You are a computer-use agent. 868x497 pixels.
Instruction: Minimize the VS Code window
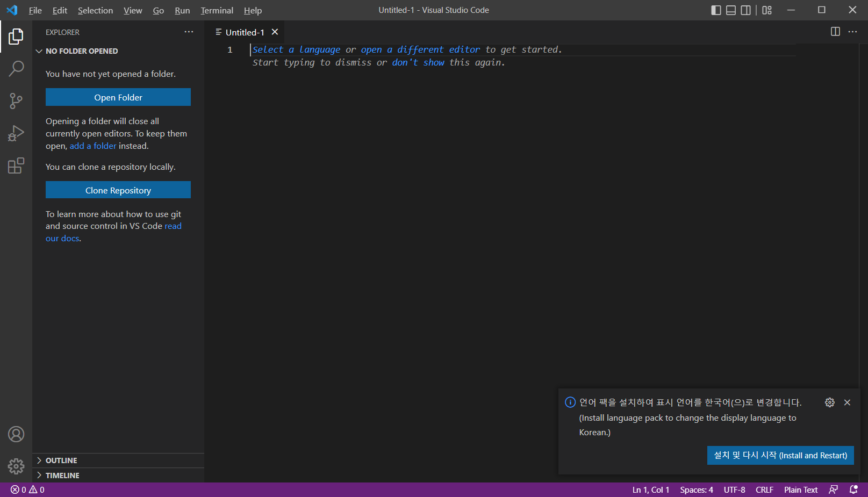point(791,10)
